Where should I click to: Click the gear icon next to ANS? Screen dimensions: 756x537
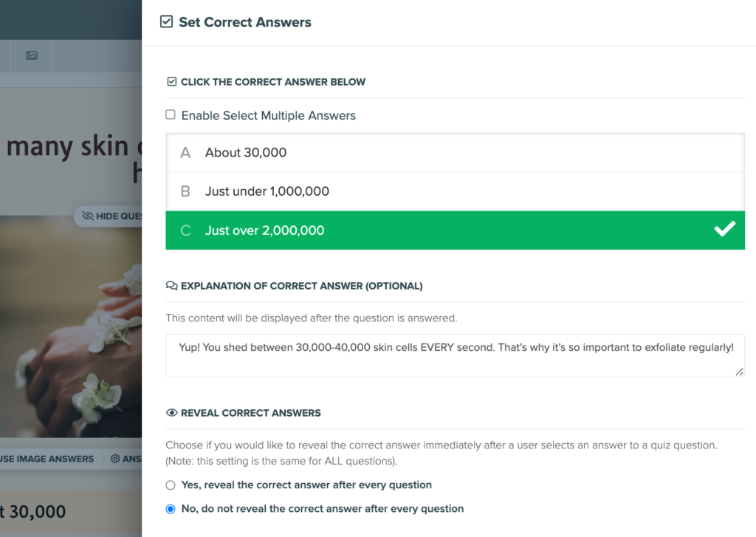[115, 459]
